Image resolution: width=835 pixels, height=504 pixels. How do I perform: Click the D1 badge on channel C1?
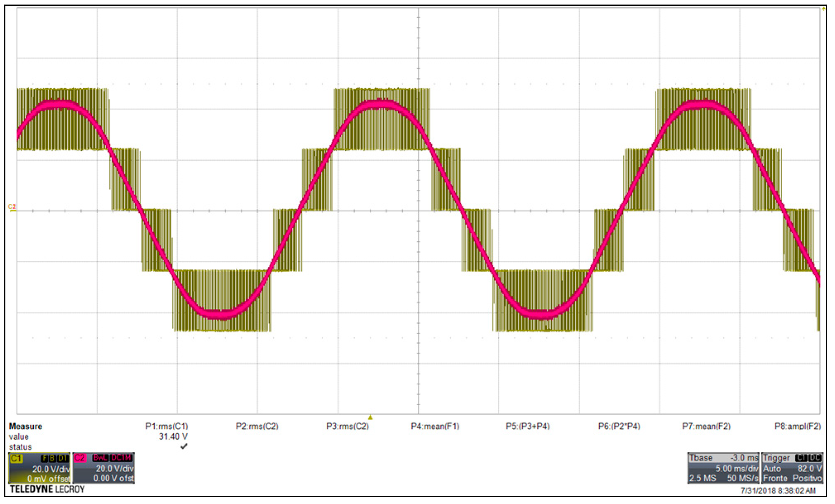point(63,458)
